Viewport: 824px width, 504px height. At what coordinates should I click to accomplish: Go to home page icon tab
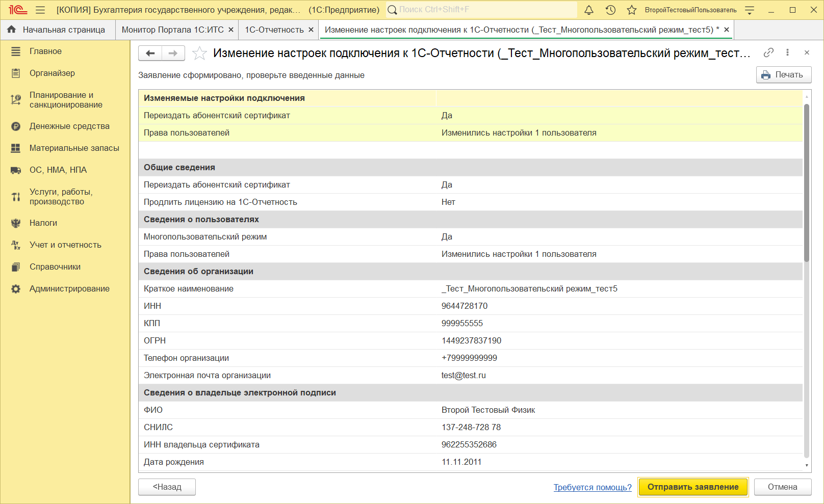click(x=12, y=30)
